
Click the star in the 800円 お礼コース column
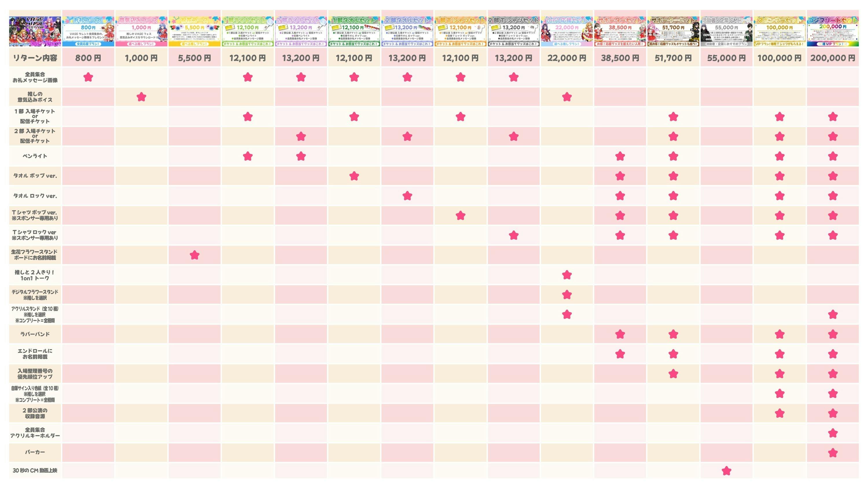(x=88, y=78)
